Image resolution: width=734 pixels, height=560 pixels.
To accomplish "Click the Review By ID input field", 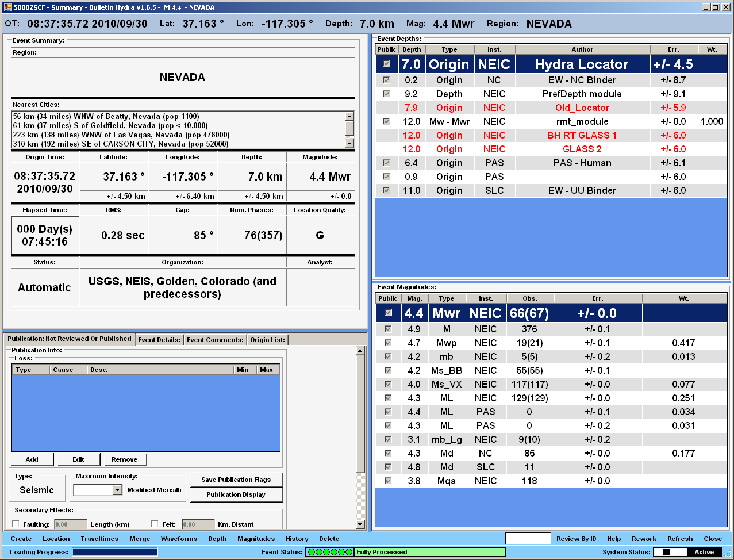I will [x=528, y=539].
